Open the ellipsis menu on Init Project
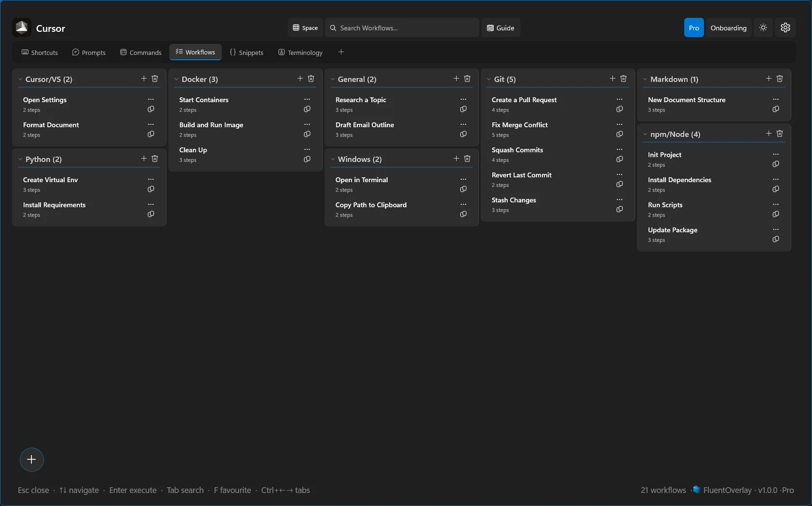Image resolution: width=812 pixels, height=506 pixels. click(776, 154)
